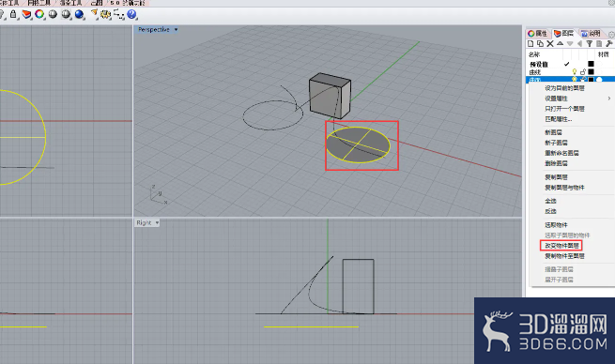
Task: Click the hammer tools icon in the layer panel
Action: [609, 43]
